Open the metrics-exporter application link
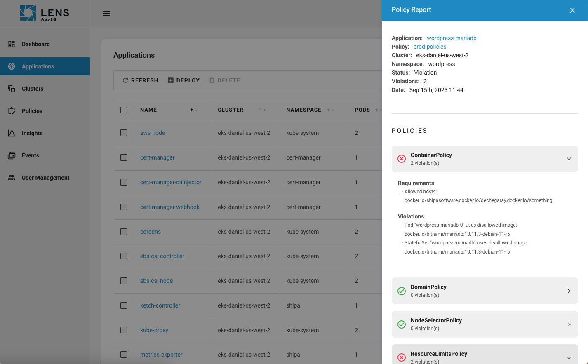Viewport: 588px width, 364px height. pyautogui.click(x=161, y=355)
